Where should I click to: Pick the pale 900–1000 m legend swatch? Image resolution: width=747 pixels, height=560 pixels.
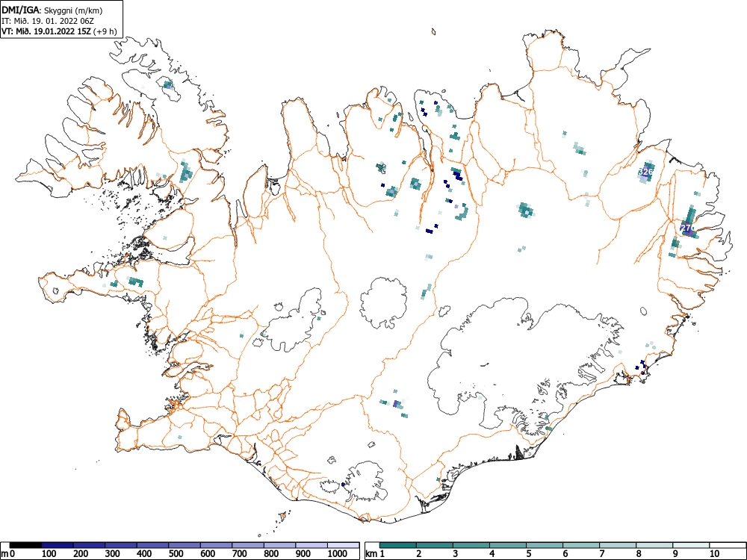click(x=311, y=545)
